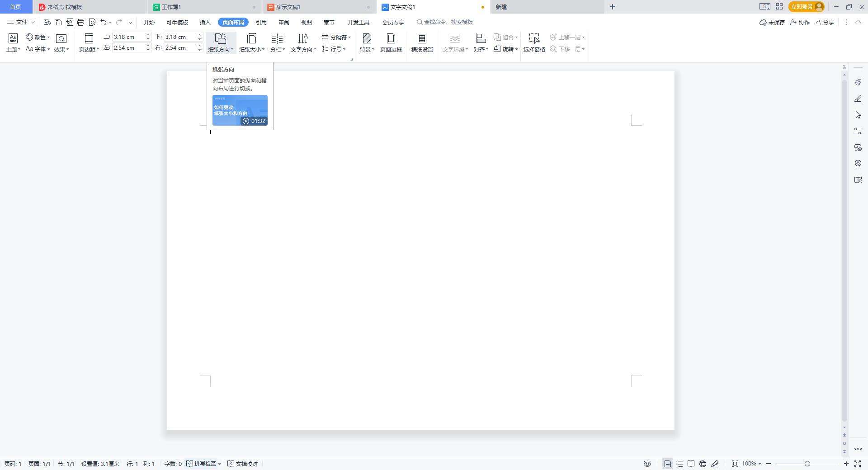This screenshot has height=470, width=868.
Task: Click the 页面边框 page border icon
Action: 391,39
